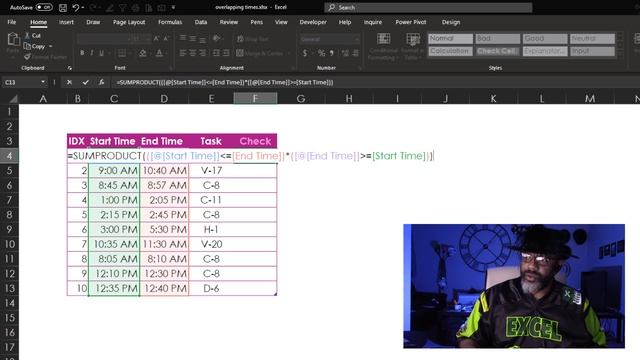Switch to the Power Pivot tab
Image resolution: width=640 pixels, height=360 pixels.
411,22
